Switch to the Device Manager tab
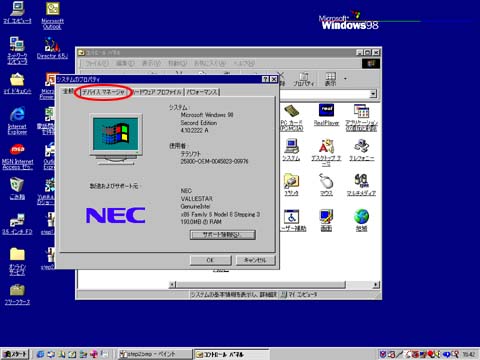This screenshot has width=480, height=360. [x=104, y=92]
